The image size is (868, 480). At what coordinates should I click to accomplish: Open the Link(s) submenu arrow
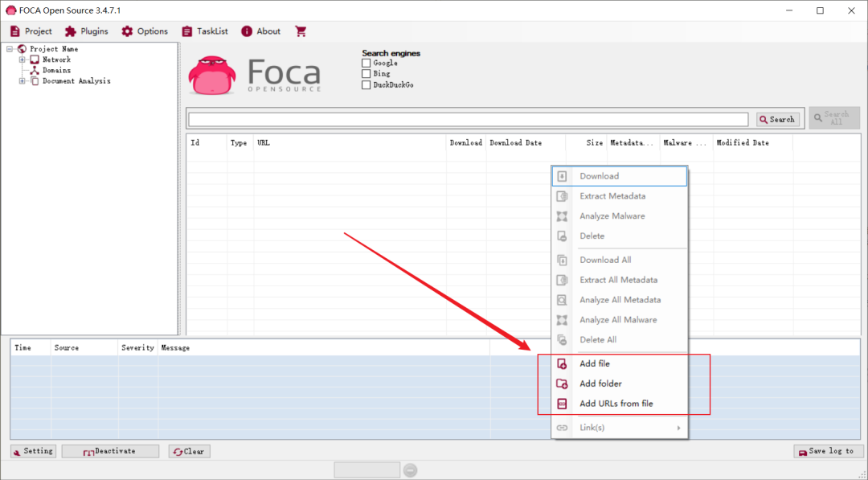tap(678, 428)
